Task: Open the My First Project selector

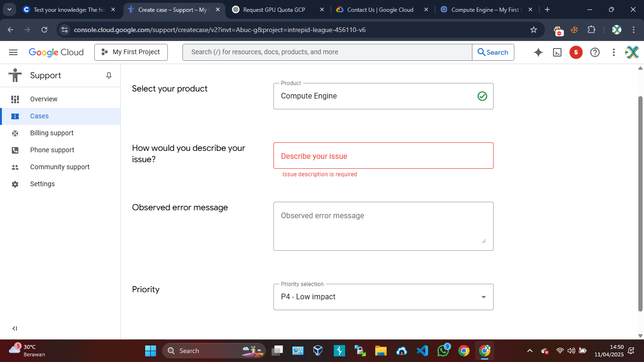Action: coord(131,52)
